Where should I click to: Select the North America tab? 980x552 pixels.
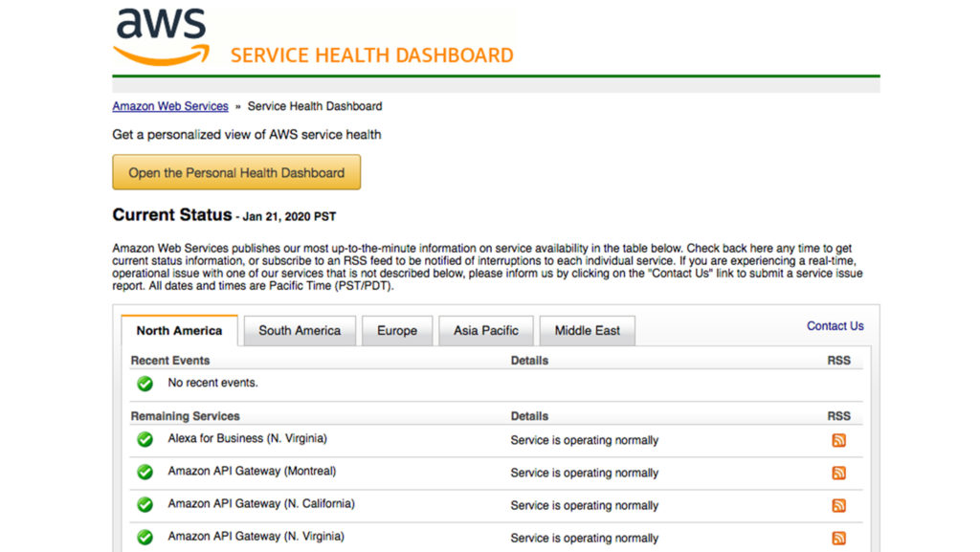tap(179, 330)
